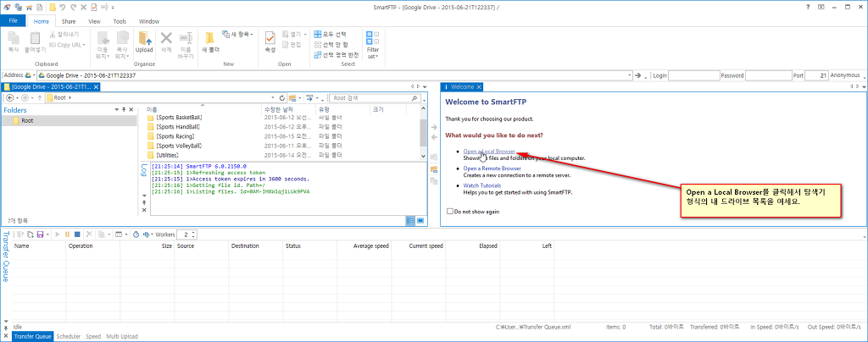Click the Upload icon in the ribbon

(144, 40)
